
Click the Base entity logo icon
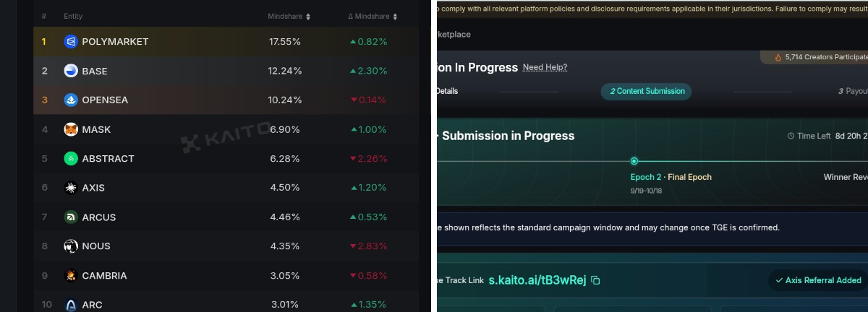pos(70,71)
